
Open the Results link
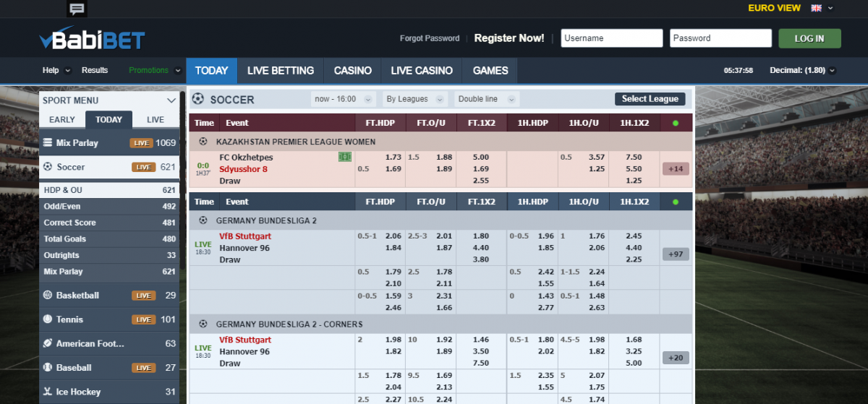point(95,70)
